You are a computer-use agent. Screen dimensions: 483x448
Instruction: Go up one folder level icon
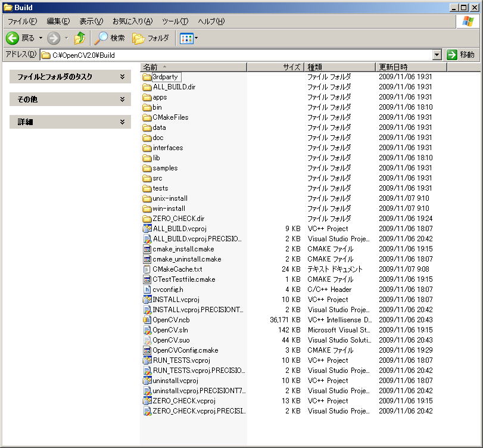click(x=80, y=38)
